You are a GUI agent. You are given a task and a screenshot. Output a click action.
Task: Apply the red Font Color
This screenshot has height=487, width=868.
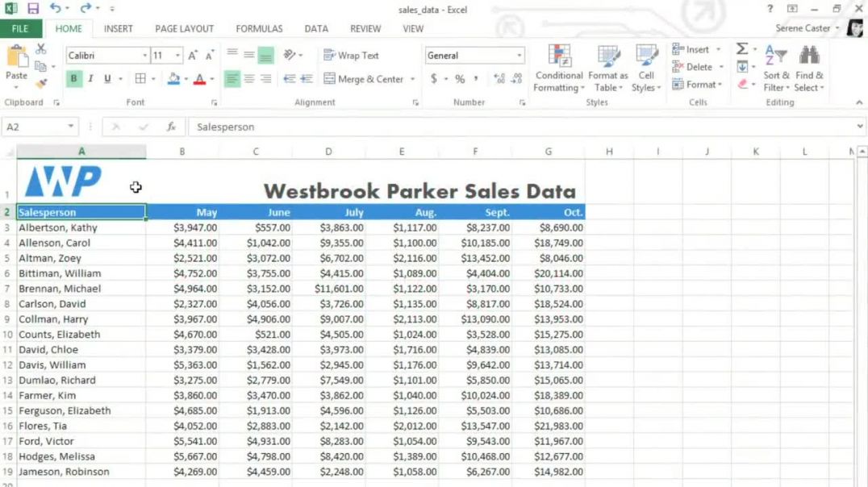click(200, 78)
